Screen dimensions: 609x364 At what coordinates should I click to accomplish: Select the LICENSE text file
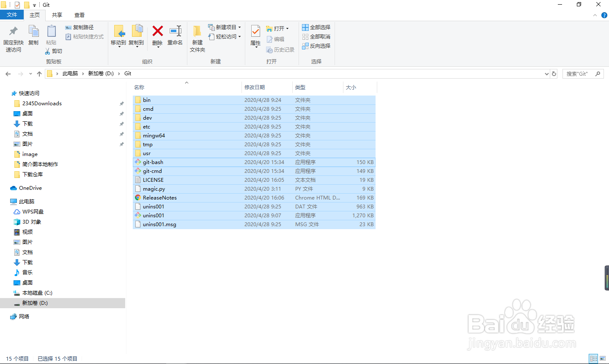pos(254,180)
